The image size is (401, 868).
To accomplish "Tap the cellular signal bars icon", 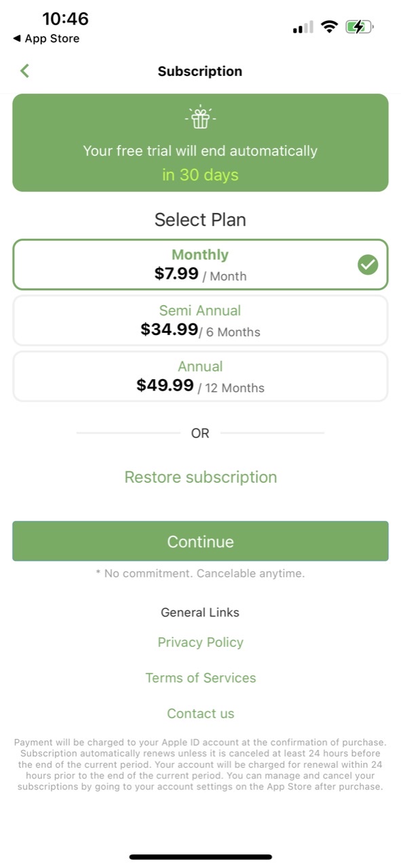I will pos(303,27).
